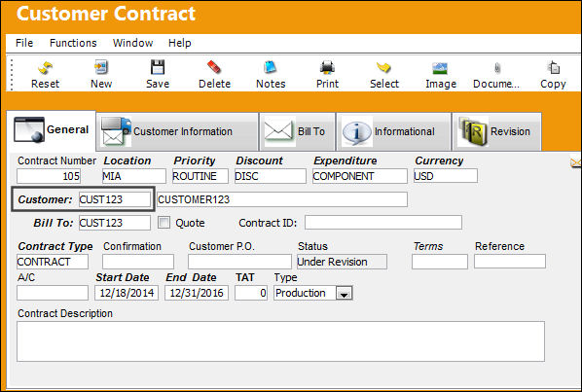Open the File menu

pyautogui.click(x=24, y=43)
